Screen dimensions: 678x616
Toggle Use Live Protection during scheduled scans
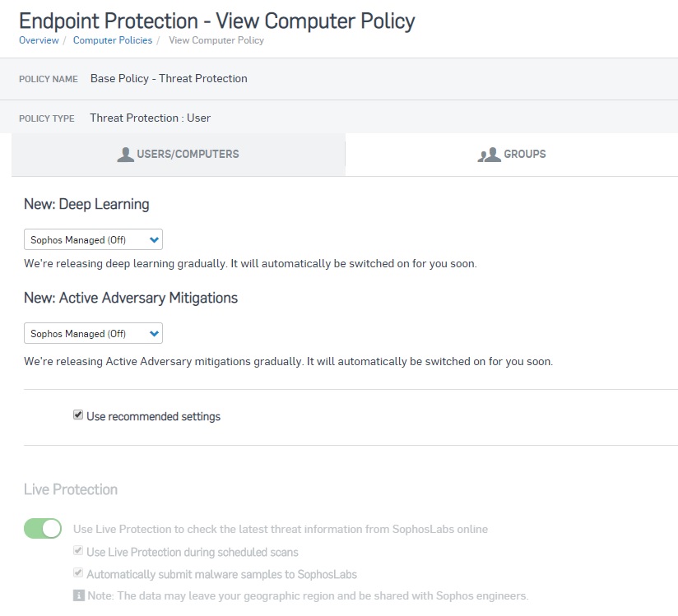[x=78, y=551]
